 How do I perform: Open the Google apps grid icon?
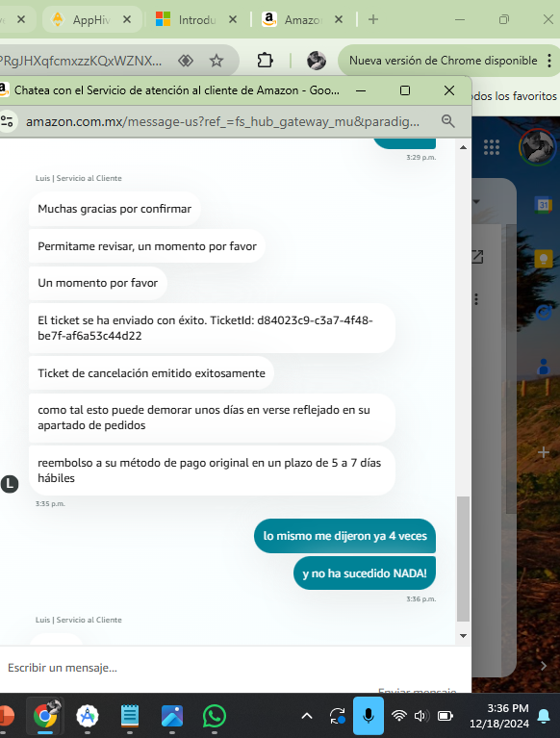point(492,147)
